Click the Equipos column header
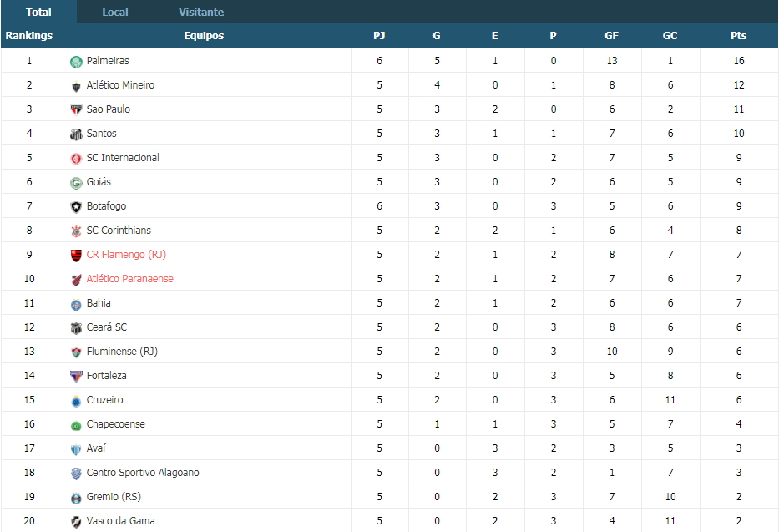779x532 pixels. (204, 36)
